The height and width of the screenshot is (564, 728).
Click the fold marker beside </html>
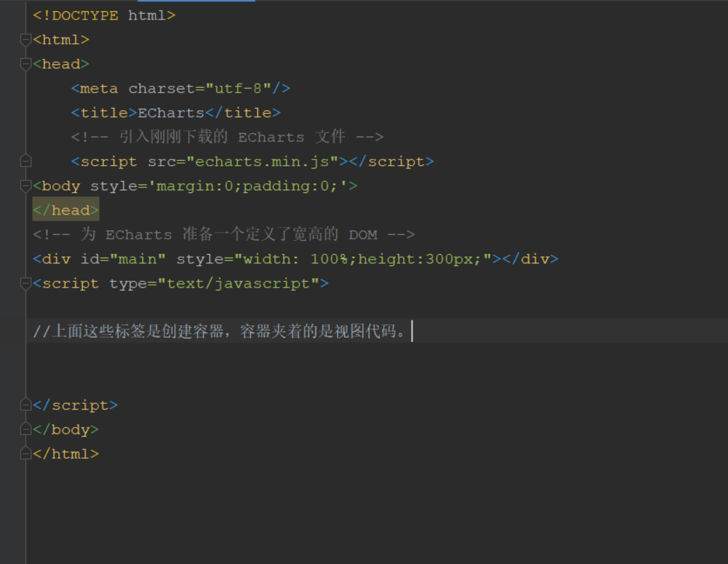click(26, 453)
